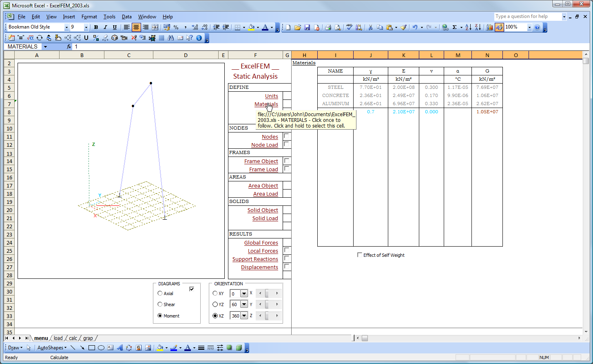This screenshot has width=593, height=364.
Task: Align text left in cell
Action: [x=127, y=27]
